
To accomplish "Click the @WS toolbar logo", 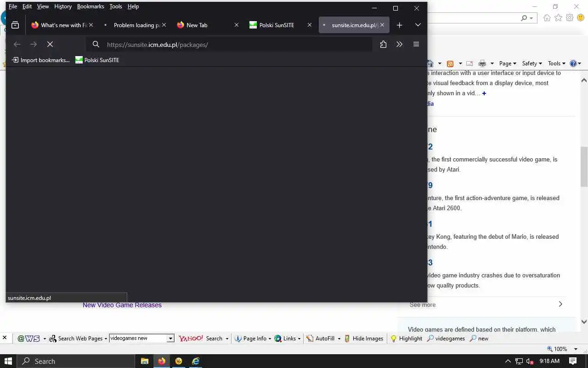I will point(28,339).
